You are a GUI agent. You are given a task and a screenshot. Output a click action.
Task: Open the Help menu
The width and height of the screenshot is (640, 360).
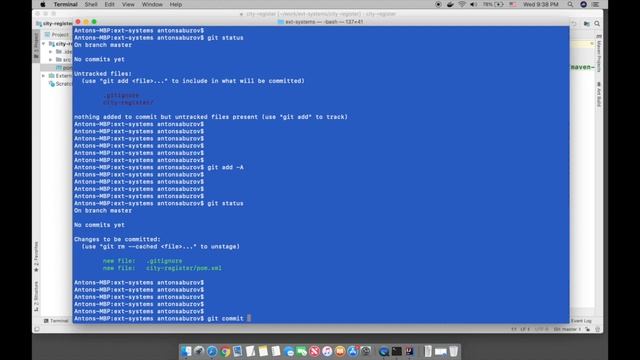(x=176, y=4)
